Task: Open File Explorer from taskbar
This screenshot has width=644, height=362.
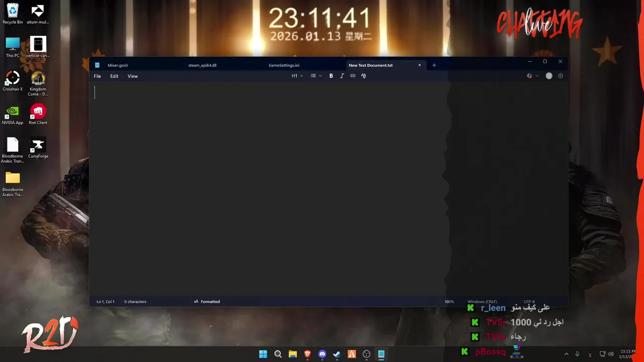Action: [293, 354]
